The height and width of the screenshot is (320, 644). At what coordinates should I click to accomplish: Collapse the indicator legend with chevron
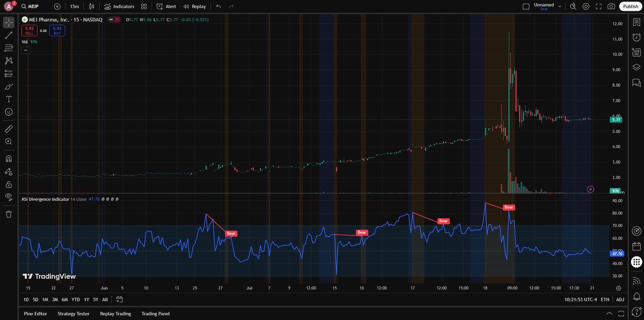(25, 50)
